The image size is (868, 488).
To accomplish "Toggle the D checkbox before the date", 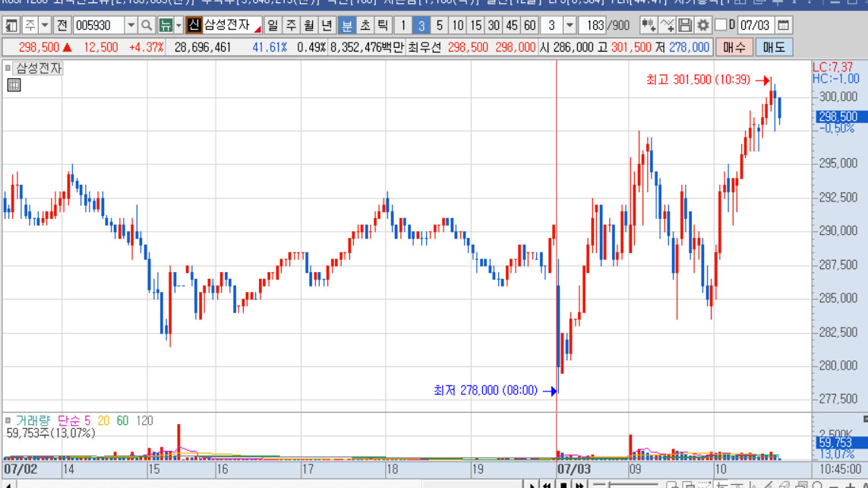I will tap(721, 26).
